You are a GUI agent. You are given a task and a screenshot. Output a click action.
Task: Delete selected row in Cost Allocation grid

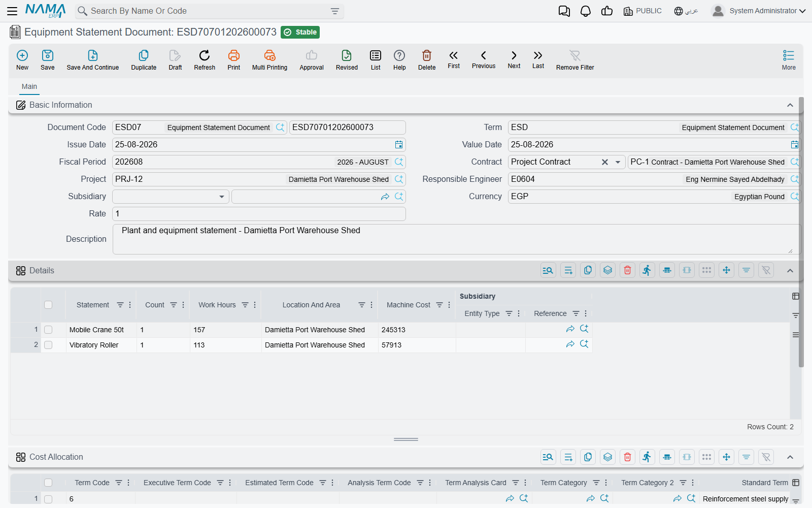628,457
